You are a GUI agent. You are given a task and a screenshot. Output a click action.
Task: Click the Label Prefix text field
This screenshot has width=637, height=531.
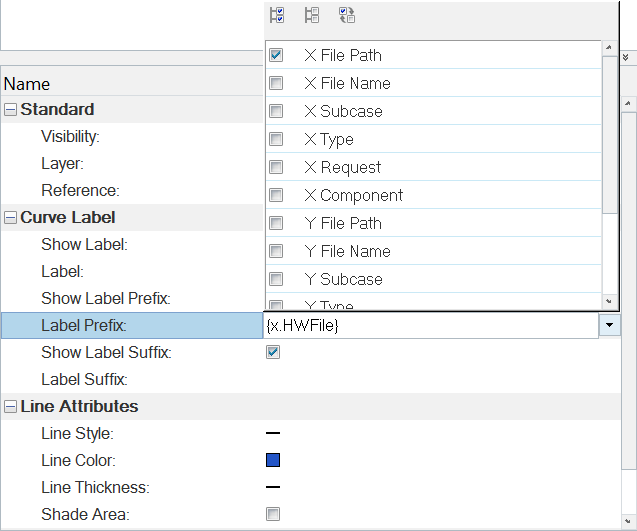click(430, 325)
